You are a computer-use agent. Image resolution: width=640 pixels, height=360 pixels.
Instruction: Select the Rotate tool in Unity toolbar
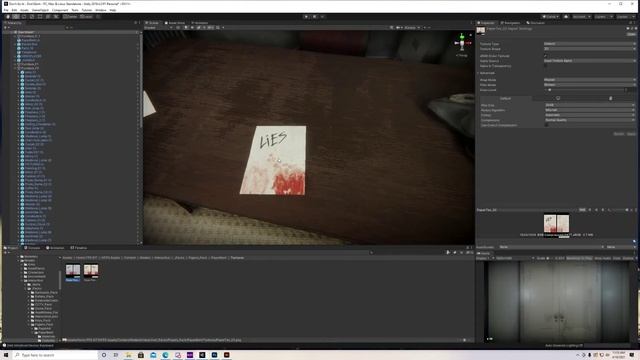24,17
